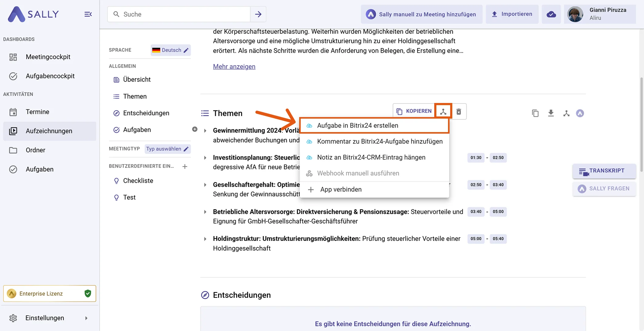644x331 pixels.
Task: Select Webhook manuell ausführen
Action: pyautogui.click(x=374, y=173)
